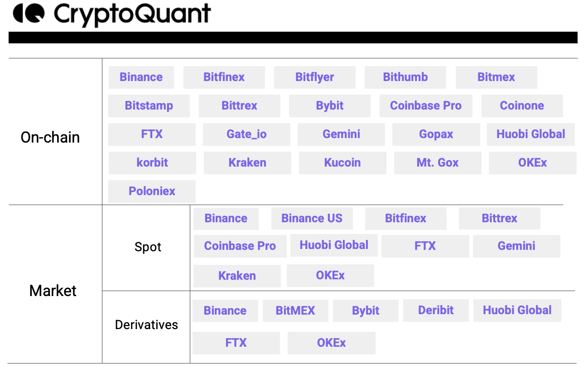The width and height of the screenshot is (588, 373).
Task: Click the Mt. Gox exchange tag
Action: tap(438, 163)
